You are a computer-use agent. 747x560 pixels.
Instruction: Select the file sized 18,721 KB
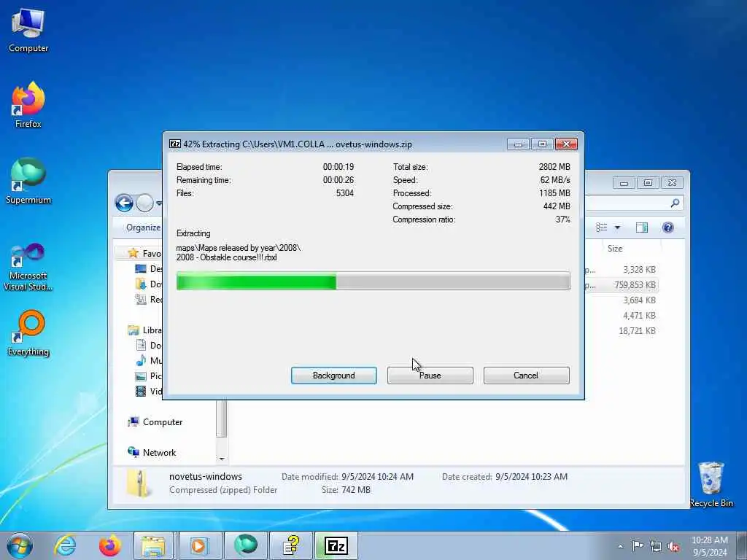[638, 330]
